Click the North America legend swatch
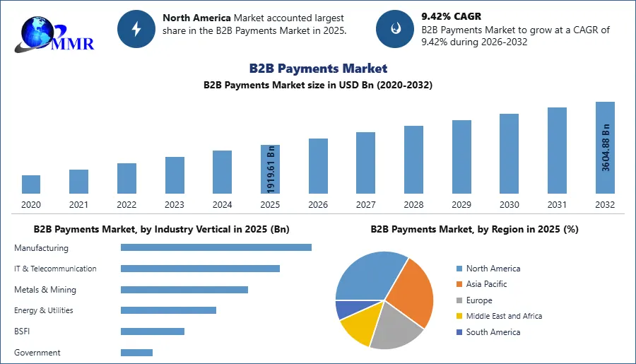This screenshot has width=636, height=364. click(x=459, y=269)
